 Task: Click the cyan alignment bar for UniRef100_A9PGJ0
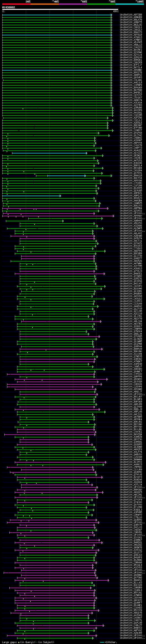[31, 196]
